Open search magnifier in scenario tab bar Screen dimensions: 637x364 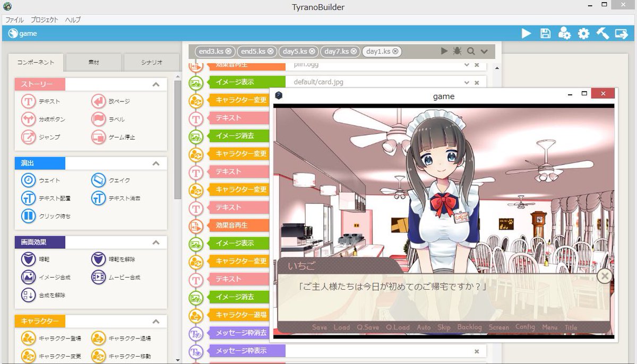(x=471, y=51)
